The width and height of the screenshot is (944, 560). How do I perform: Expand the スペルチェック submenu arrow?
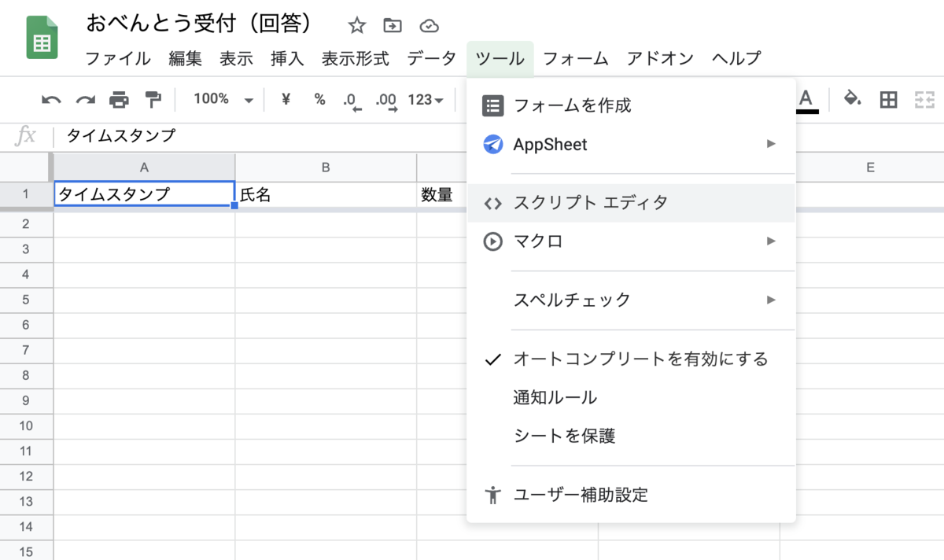(771, 300)
